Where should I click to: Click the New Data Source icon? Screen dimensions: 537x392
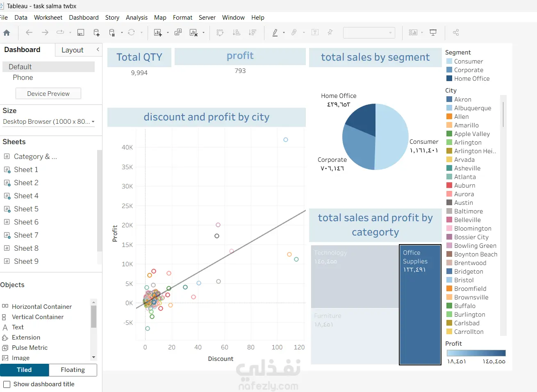(96, 33)
